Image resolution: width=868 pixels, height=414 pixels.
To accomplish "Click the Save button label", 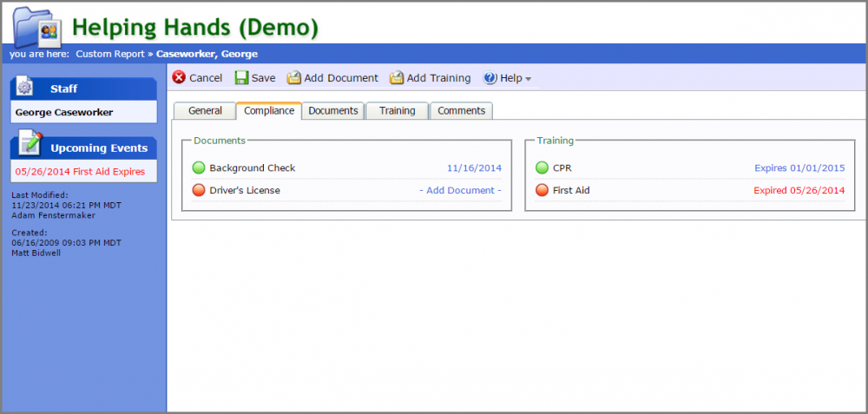I will coord(264,78).
